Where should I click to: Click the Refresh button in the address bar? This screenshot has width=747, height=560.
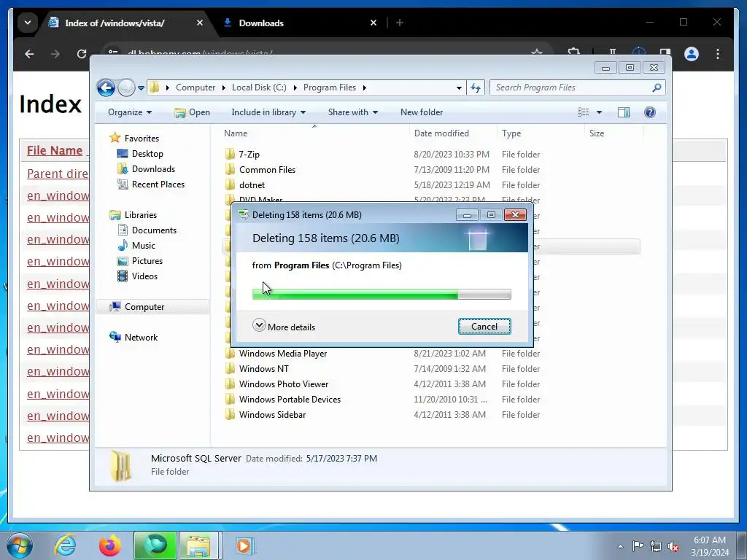(x=476, y=87)
